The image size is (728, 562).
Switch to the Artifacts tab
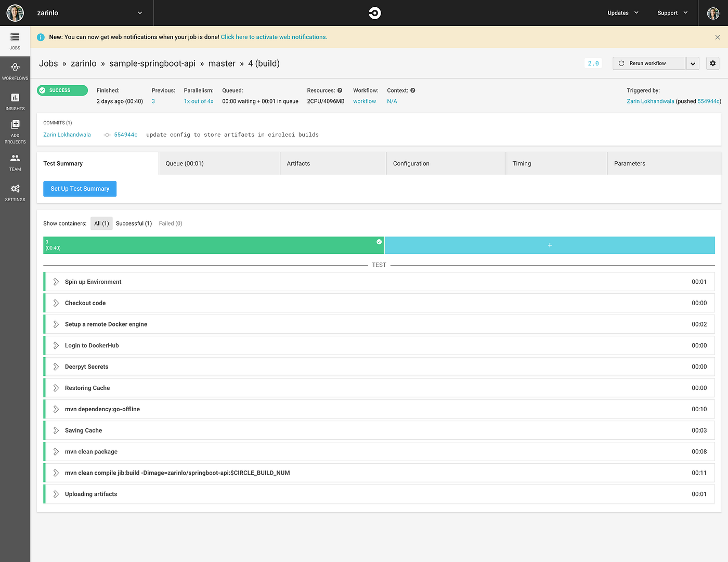[333, 163]
